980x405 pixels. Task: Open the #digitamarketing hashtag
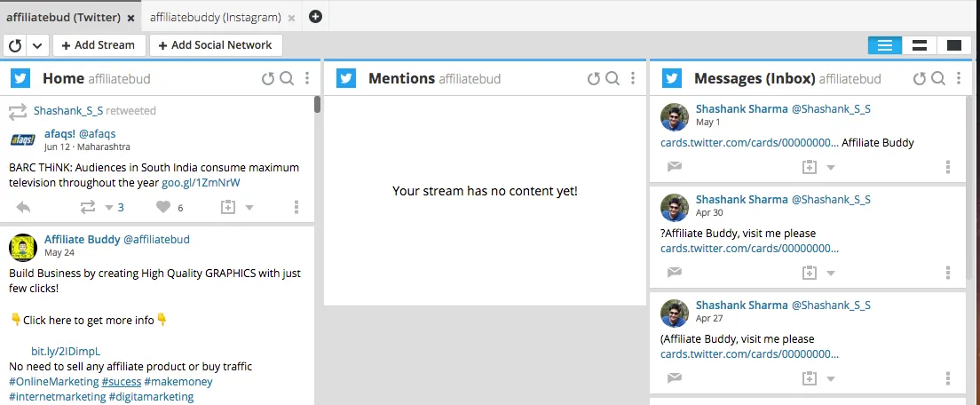pos(151,396)
